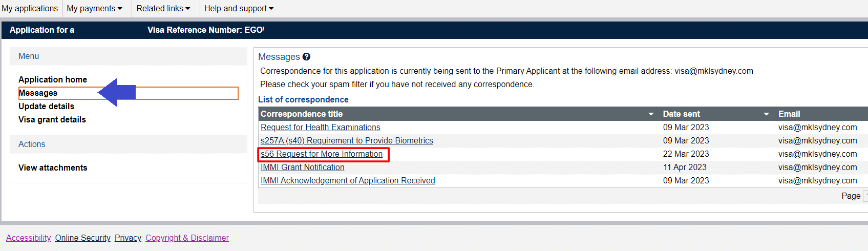Open s257A Requirement to Provide Biometrics link
Screen dimensions: 868x251
pyautogui.click(x=347, y=140)
